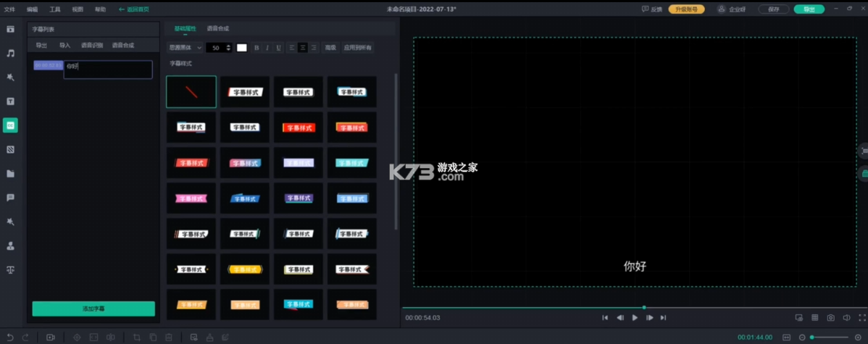Click the timeline zoom in plus icon
Viewport: 868px width, 344px height.
[858, 337]
